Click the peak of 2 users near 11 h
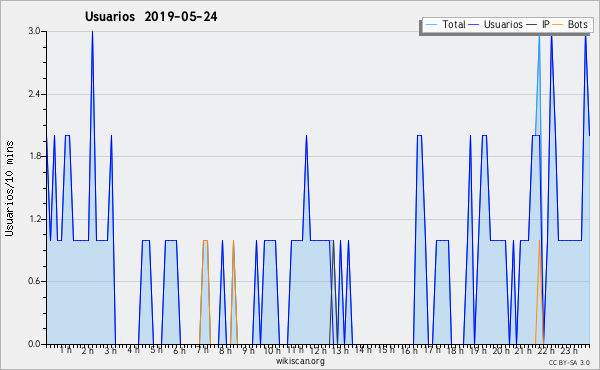 click(306, 136)
